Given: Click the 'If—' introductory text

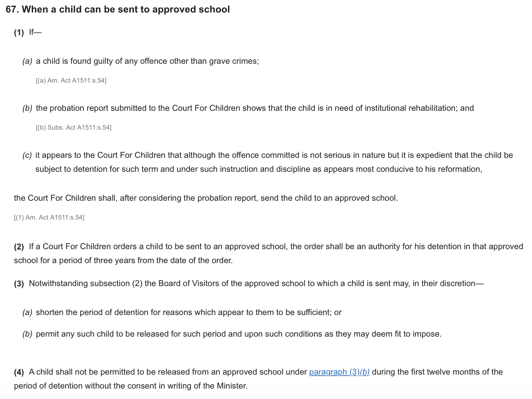Looking at the screenshot, I should pos(35,32).
